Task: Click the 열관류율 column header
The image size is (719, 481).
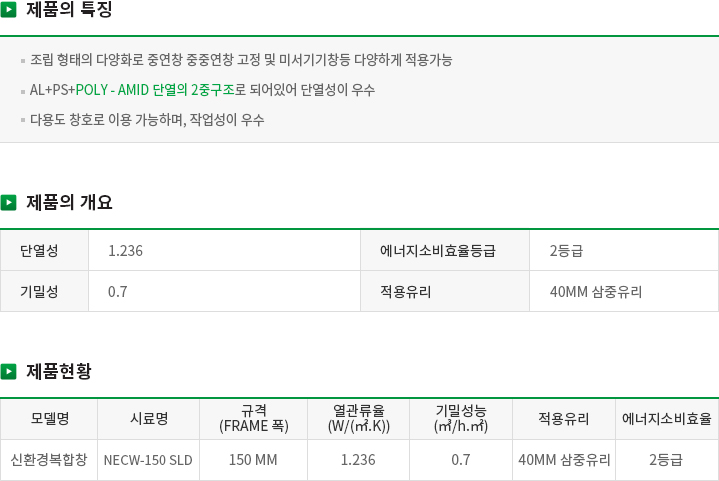Action: (x=359, y=419)
